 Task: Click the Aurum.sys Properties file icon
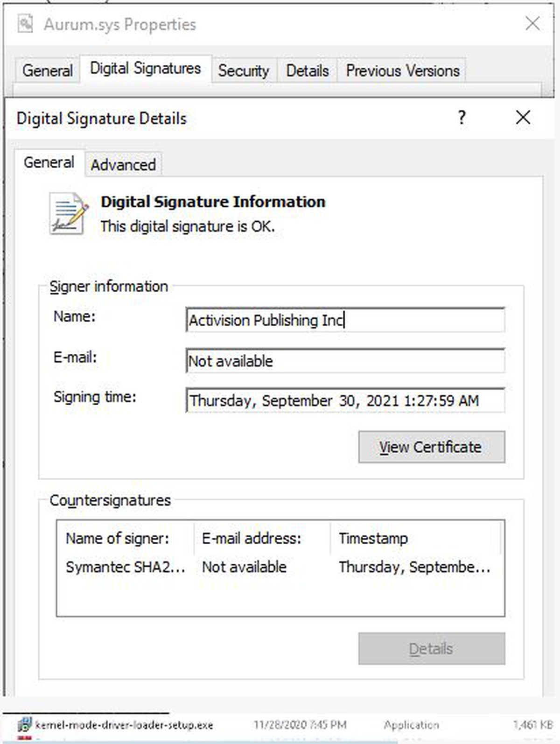click(x=25, y=24)
